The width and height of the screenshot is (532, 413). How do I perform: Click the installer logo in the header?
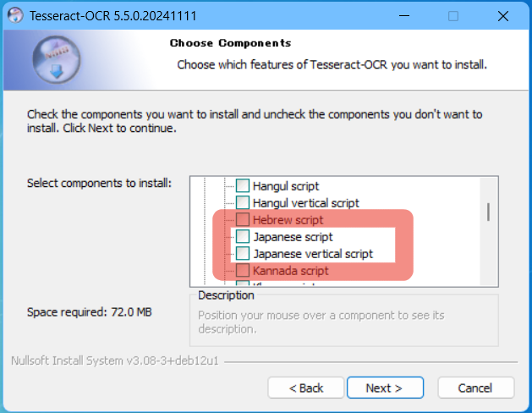pyautogui.click(x=58, y=61)
